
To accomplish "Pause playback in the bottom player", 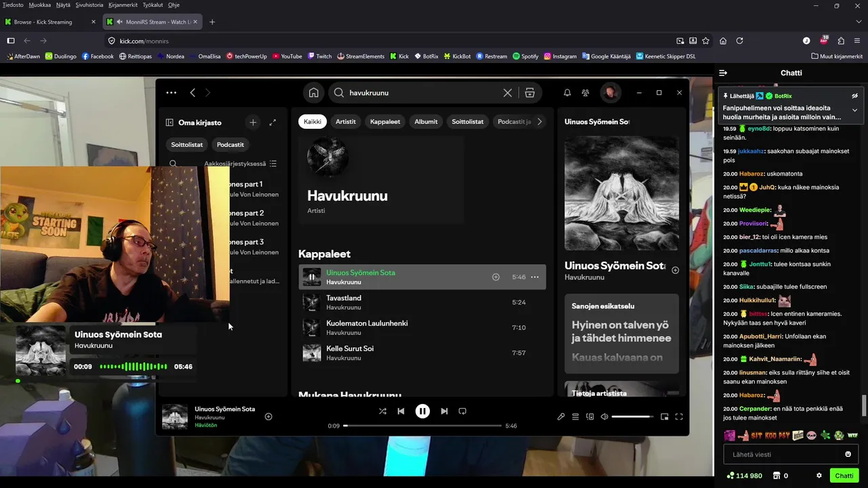I will tap(422, 411).
